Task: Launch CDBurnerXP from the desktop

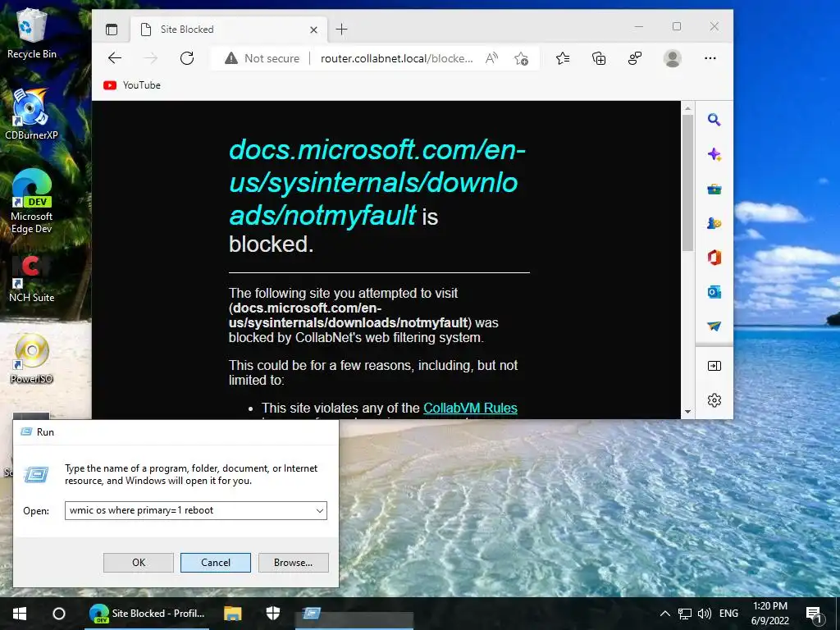Action: (31, 114)
